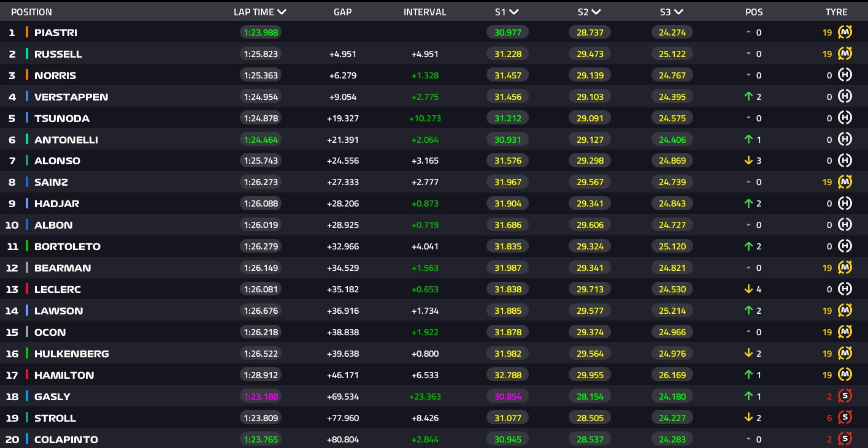Click Norris's hard tyre icon

(845, 75)
